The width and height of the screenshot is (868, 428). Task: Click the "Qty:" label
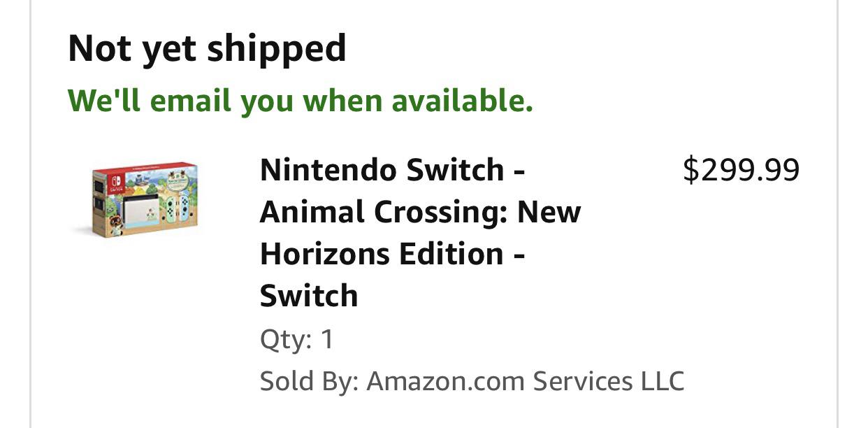(285, 340)
